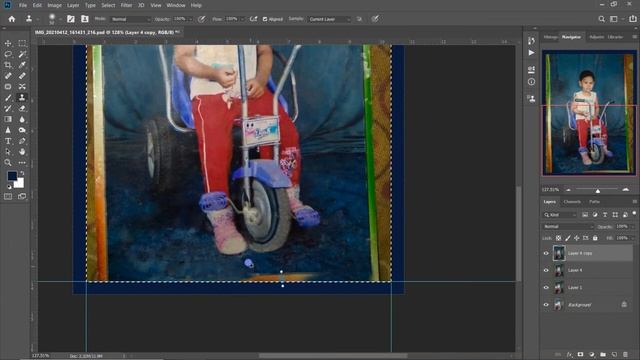Hide the Layer 4 copy layer
This screenshot has height=360, width=640.
[x=546, y=253]
